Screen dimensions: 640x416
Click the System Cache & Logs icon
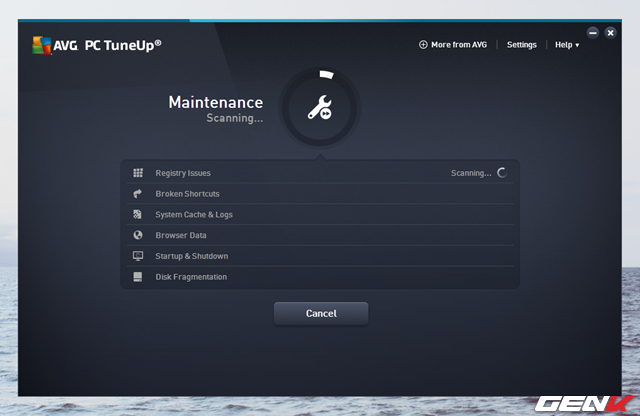coord(138,215)
